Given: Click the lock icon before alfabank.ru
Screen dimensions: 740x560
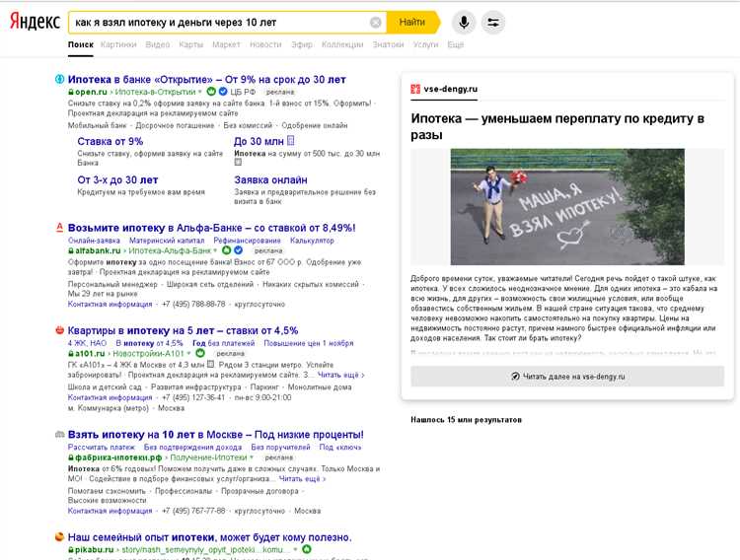Looking at the screenshot, I should (71, 251).
